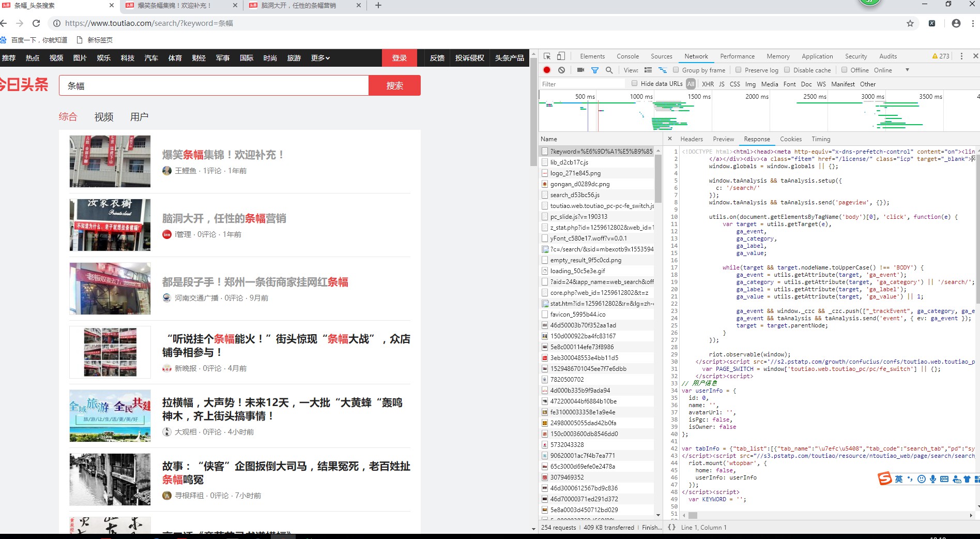The image size is (980, 539).
Task: Switch to the Console panel
Action: (x=627, y=56)
